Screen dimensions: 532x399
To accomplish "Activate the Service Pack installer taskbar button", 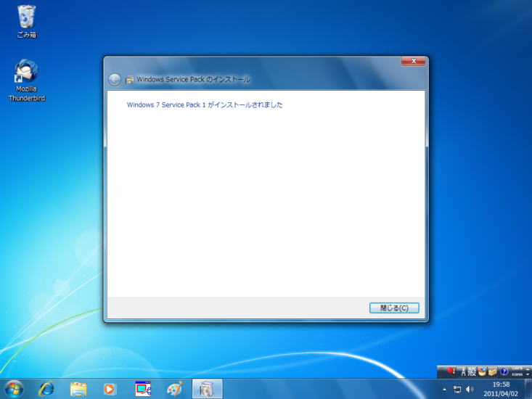I will pyautogui.click(x=207, y=389).
